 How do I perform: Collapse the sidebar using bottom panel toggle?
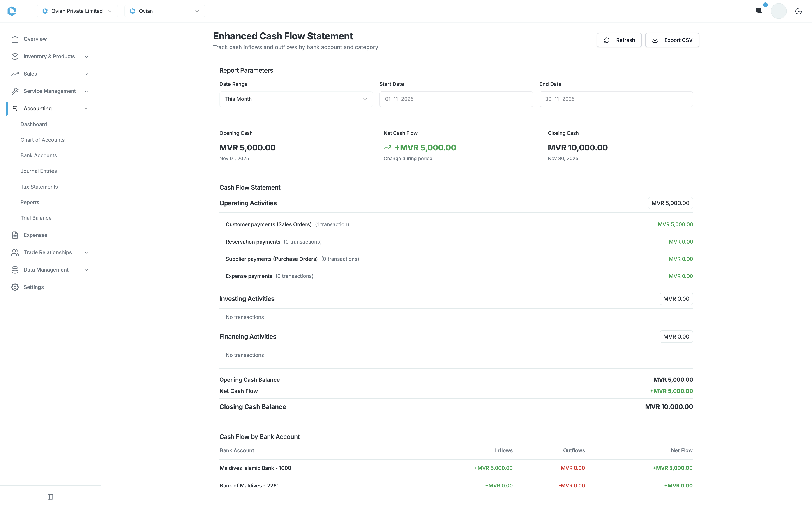[x=50, y=496]
